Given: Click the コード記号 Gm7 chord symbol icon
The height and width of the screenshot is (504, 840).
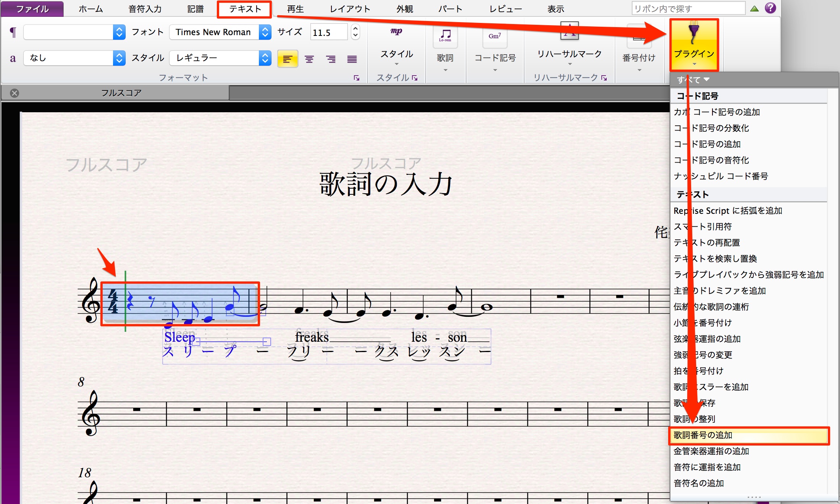Looking at the screenshot, I should pos(494,36).
